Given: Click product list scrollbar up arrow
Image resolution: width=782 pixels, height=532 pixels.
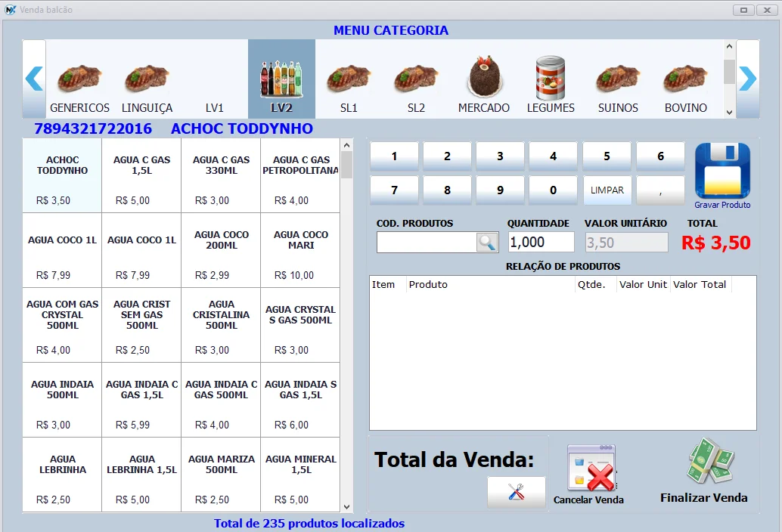Looking at the screenshot, I should point(346,145).
